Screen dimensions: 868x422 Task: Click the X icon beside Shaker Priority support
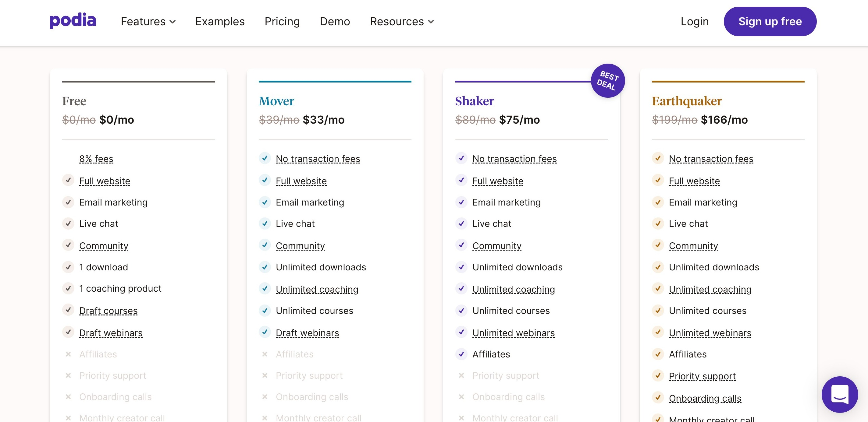coord(461,375)
